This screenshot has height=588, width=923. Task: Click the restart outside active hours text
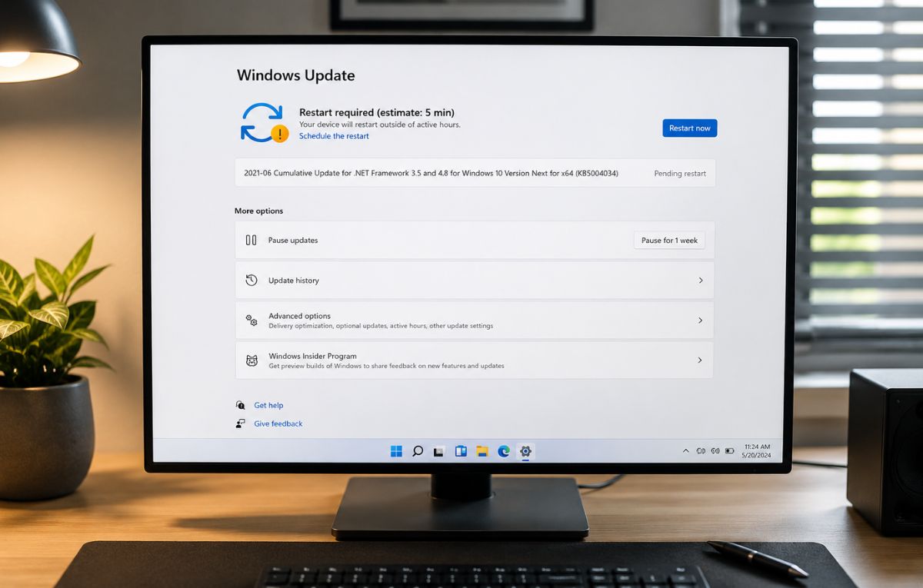point(380,125)
